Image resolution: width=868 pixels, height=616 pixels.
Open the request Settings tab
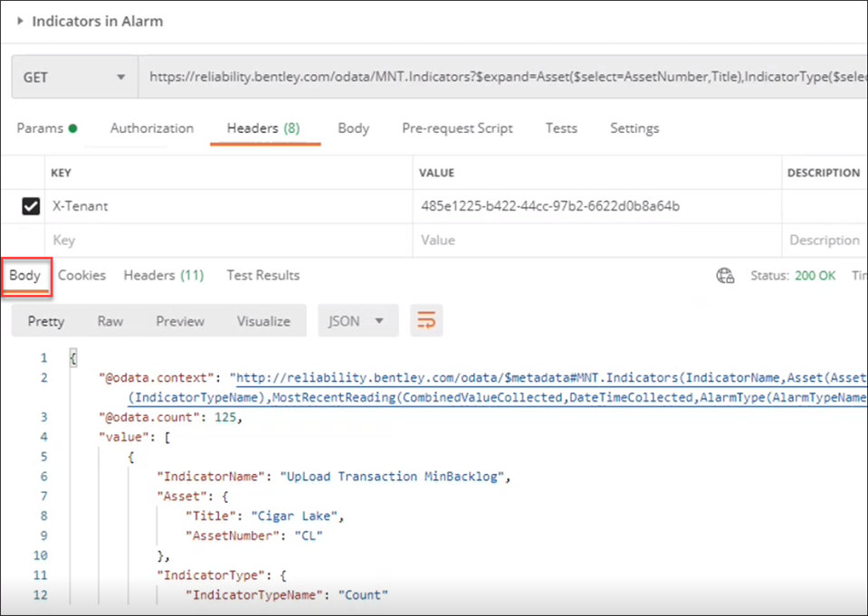click(x=634, y=128)
